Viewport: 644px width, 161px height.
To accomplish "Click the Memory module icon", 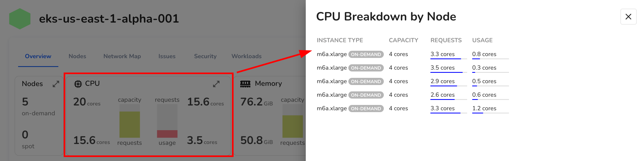I will [x=245, y=84].
